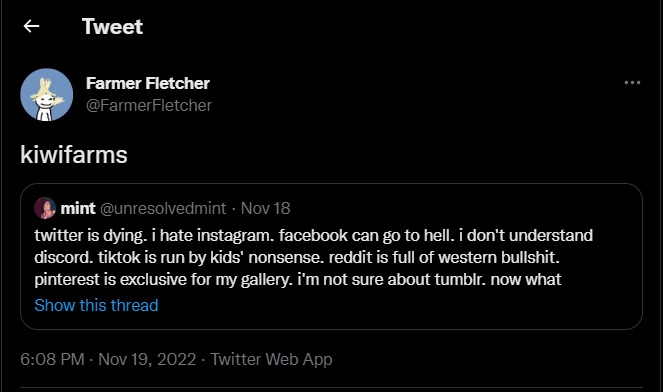Open the @unresolvedmint handle

[163, 208]
